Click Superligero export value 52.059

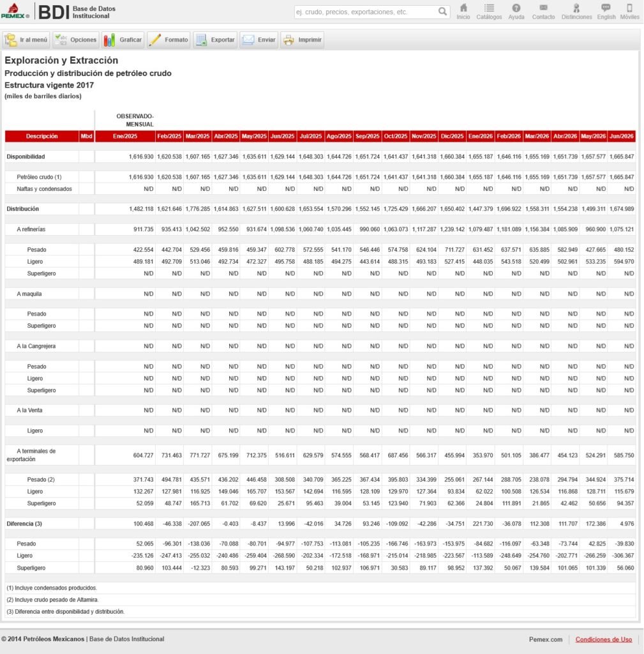[145, 503]
